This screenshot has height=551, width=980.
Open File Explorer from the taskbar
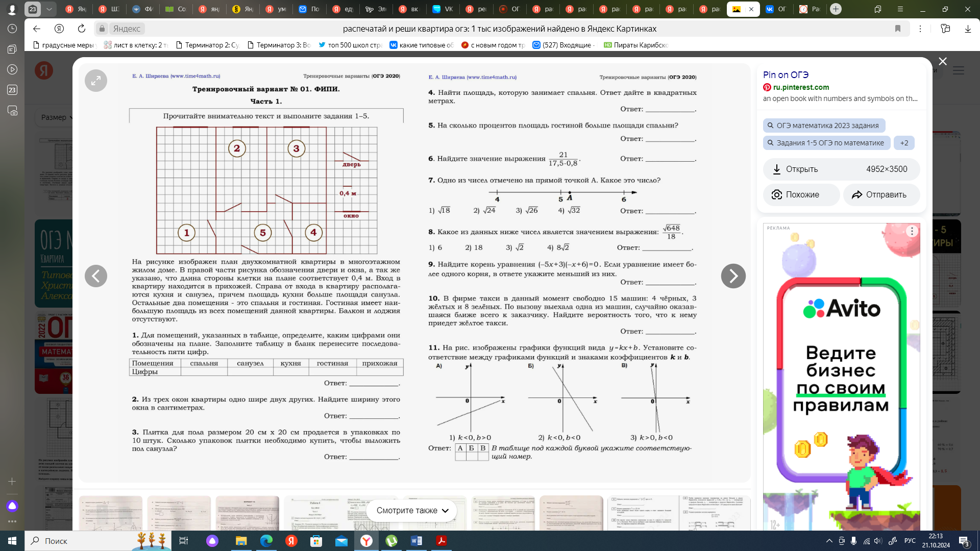(241, 541)
